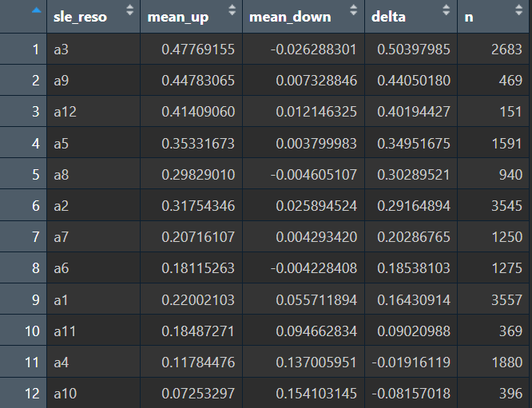Screen dimensions: 532x408
Task: Click n value 3557
Action: click(506, 299)
